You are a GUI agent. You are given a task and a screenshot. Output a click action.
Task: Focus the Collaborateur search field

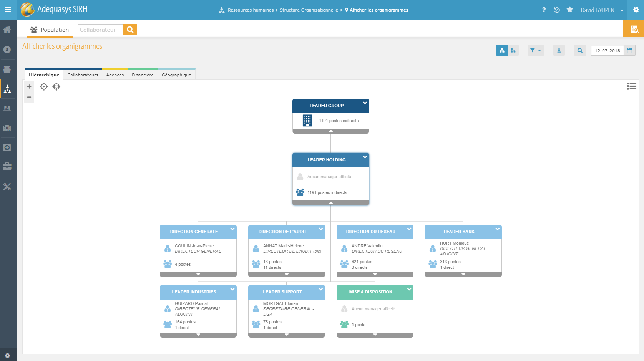tap(100, 30)
